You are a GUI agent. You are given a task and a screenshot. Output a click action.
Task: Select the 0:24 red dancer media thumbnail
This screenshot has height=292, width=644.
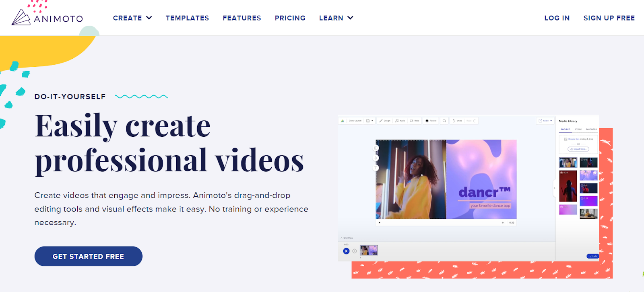tap(568, 186)
